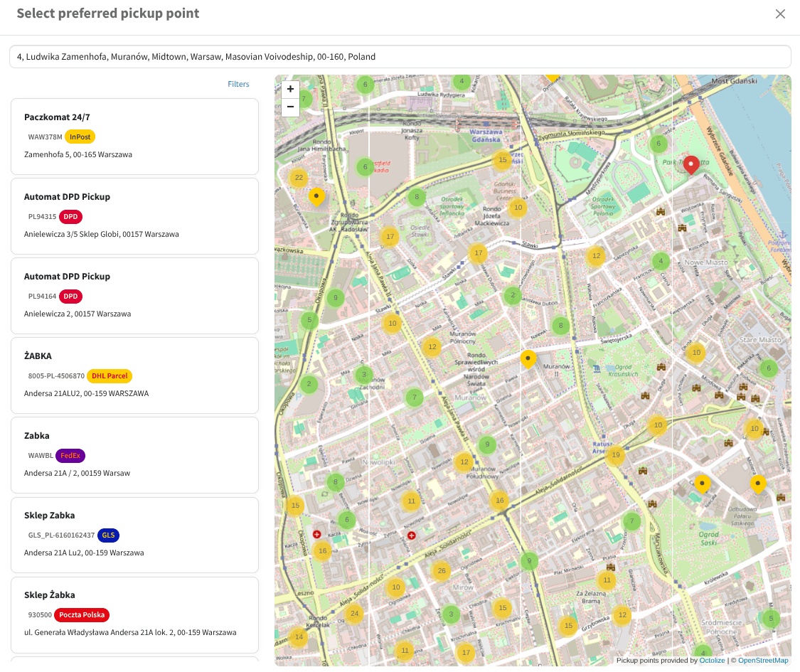
Task: Select Automat DPD Pickup PL94164
Action: tap(134, 296)
